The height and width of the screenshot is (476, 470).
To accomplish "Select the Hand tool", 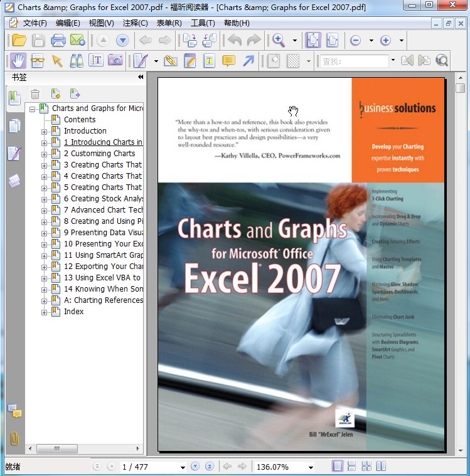I will click(18, 61).
